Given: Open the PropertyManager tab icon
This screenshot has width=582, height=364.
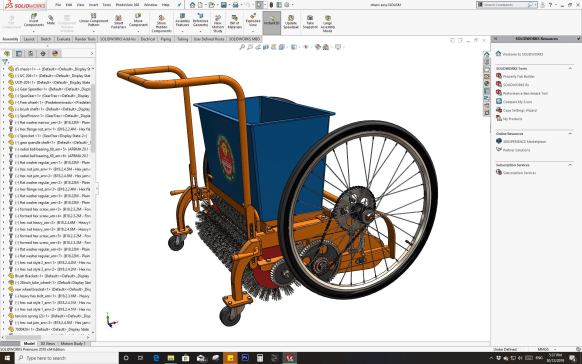Looking at the screenshot, I should pyautogui.click(x=19, y=53).
